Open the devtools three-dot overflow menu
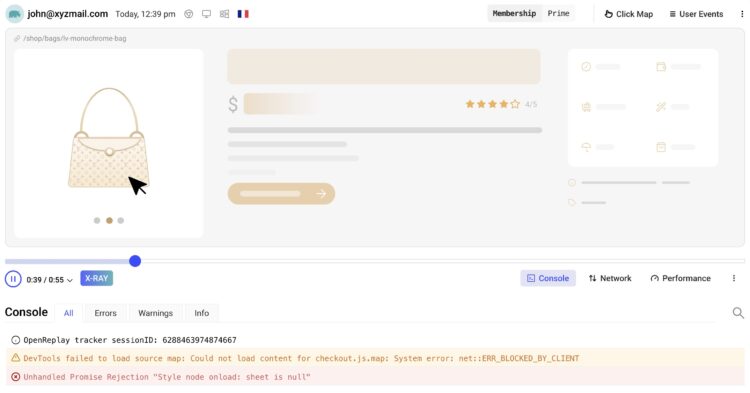The height and width of the screenshot is (393, 750). pos(734,278)
